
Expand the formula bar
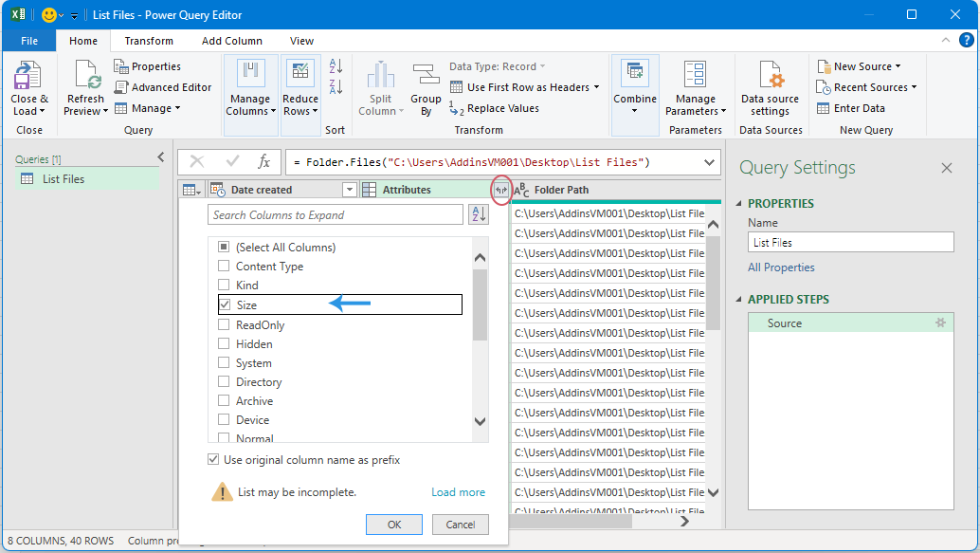pos(709,162)
